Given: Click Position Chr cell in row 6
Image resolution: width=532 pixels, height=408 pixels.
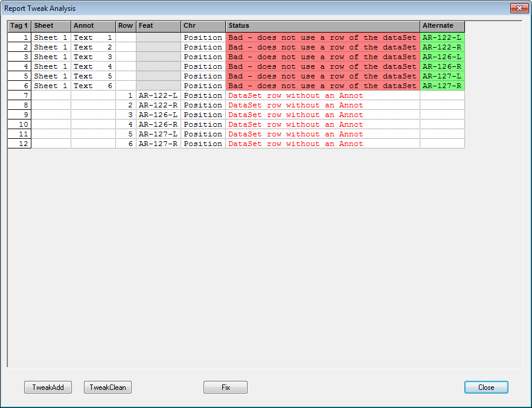Looking at the screenshot, I should tap(203, 86).
